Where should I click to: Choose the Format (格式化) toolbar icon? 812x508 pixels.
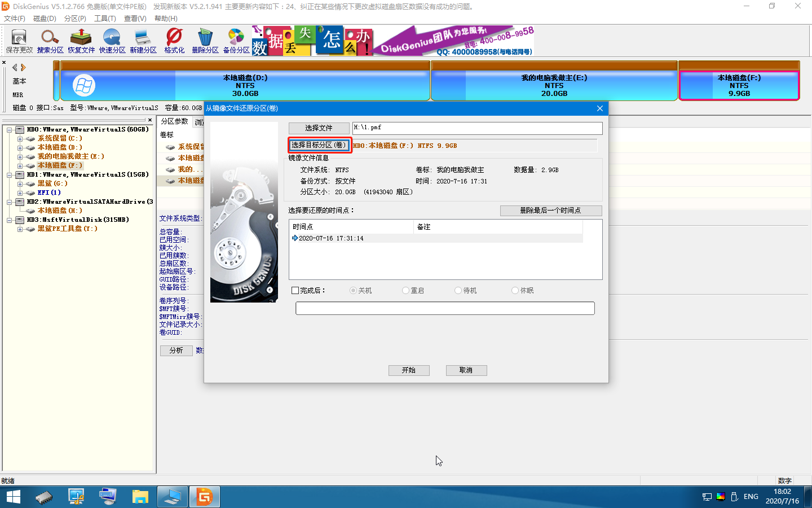(174, 41)
